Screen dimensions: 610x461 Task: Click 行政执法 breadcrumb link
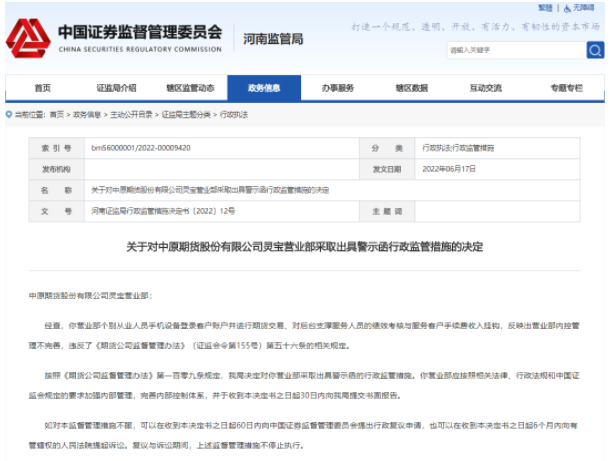click(231, 115)
